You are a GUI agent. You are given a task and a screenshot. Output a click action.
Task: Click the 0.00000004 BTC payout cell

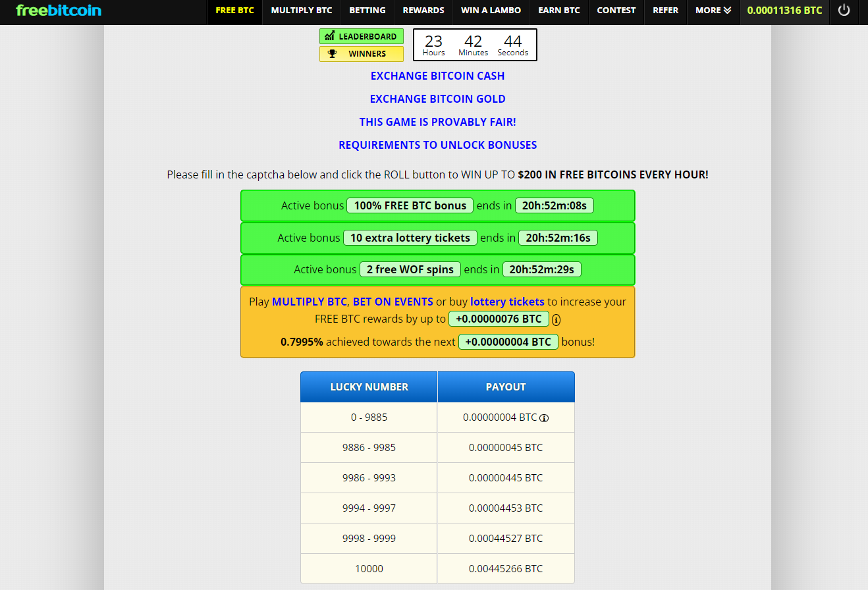click(506, 417)
